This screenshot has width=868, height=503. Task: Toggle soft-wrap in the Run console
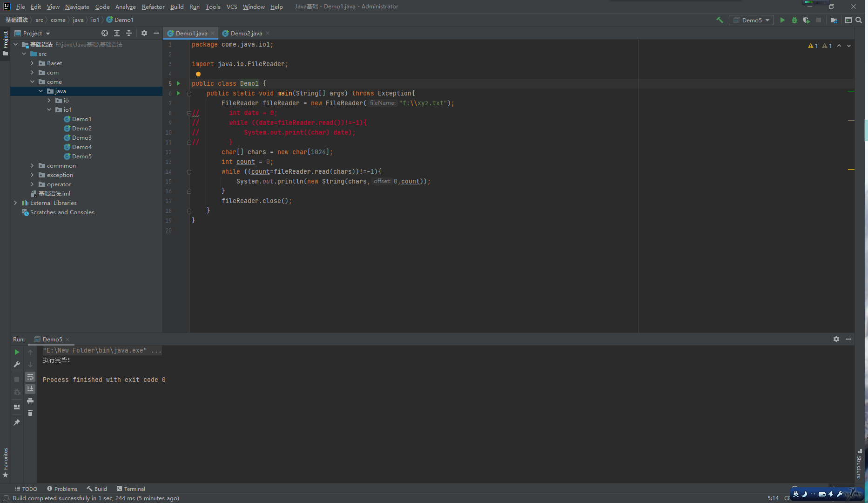[x=30, y=376]
